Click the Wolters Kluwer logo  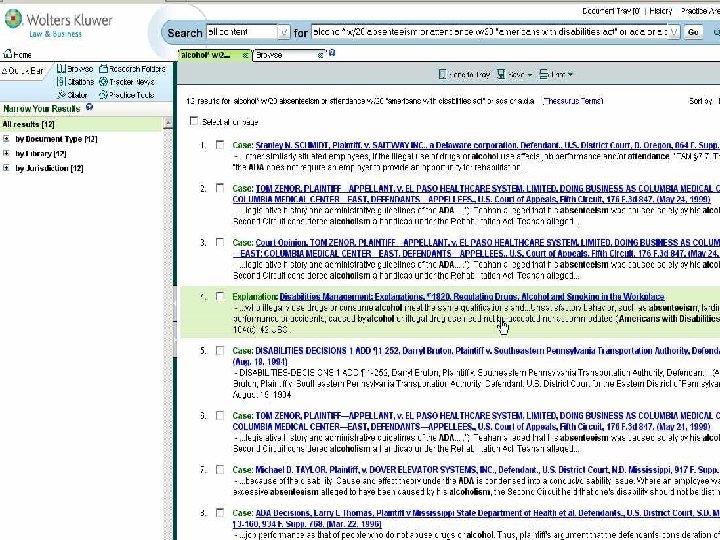[x=58, y=24]
